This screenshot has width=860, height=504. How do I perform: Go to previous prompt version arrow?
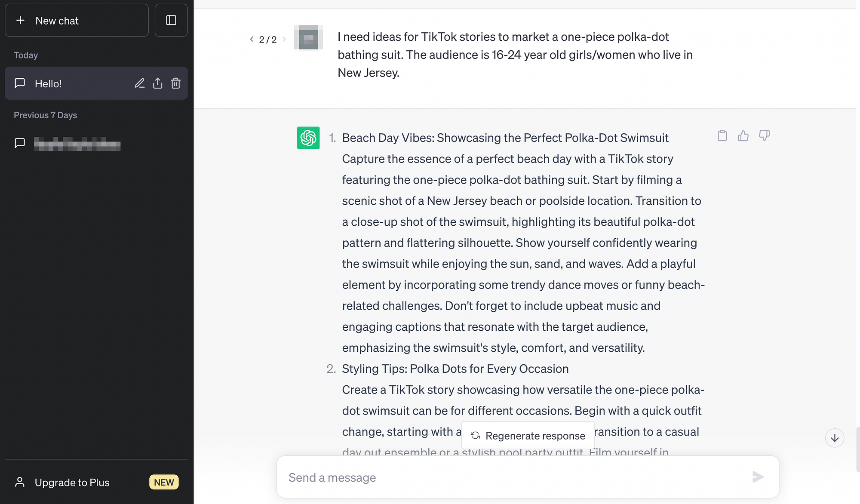pos(252,39)
